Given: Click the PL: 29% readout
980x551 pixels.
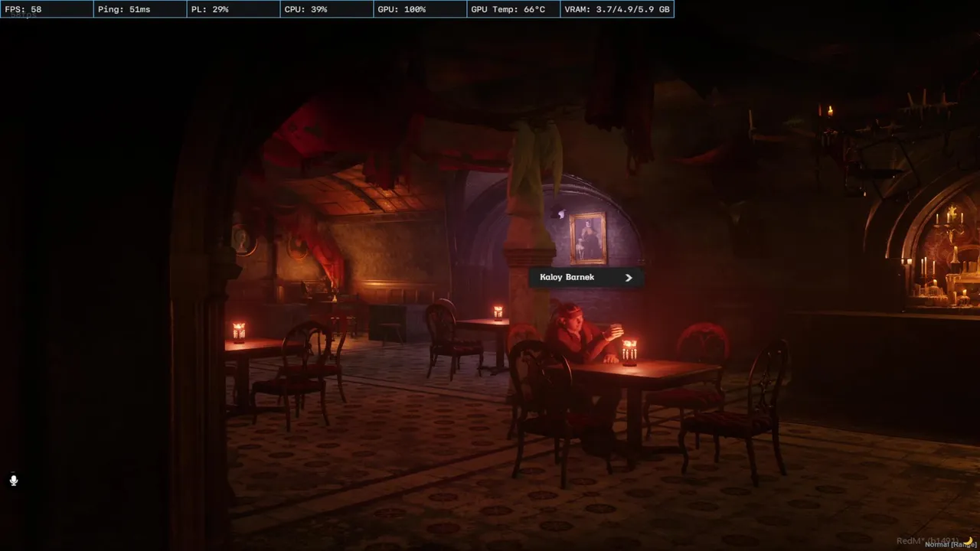Looking at the screenshot, I should click(x=234, y=9).
